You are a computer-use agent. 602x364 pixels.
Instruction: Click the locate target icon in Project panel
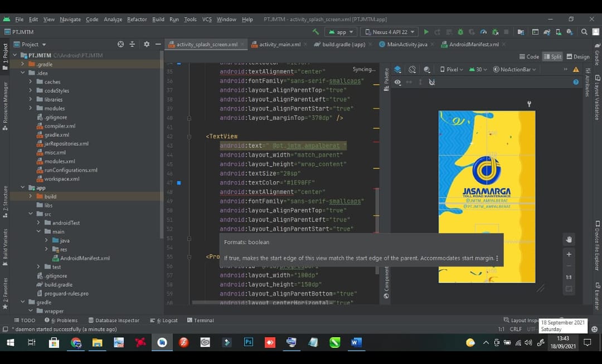coord(121,44)
